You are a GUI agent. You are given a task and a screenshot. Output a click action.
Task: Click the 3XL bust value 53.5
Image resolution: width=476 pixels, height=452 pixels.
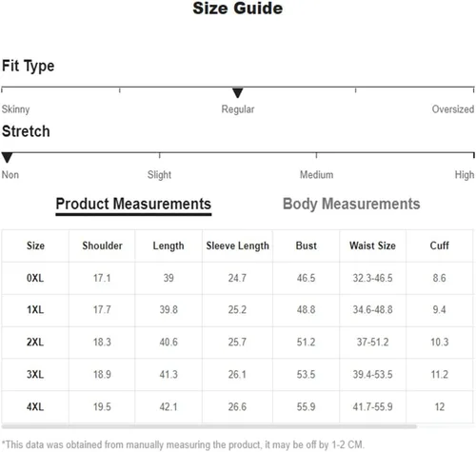[306, 375]
